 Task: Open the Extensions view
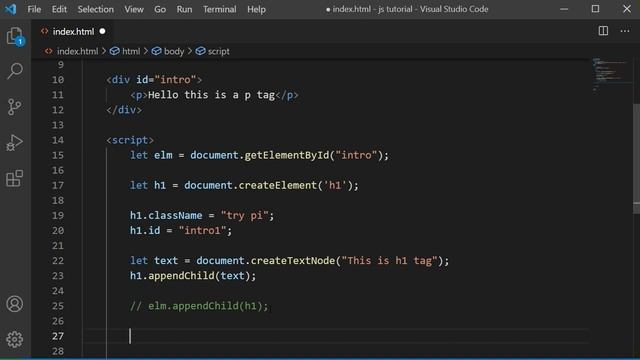click(14, 178)
